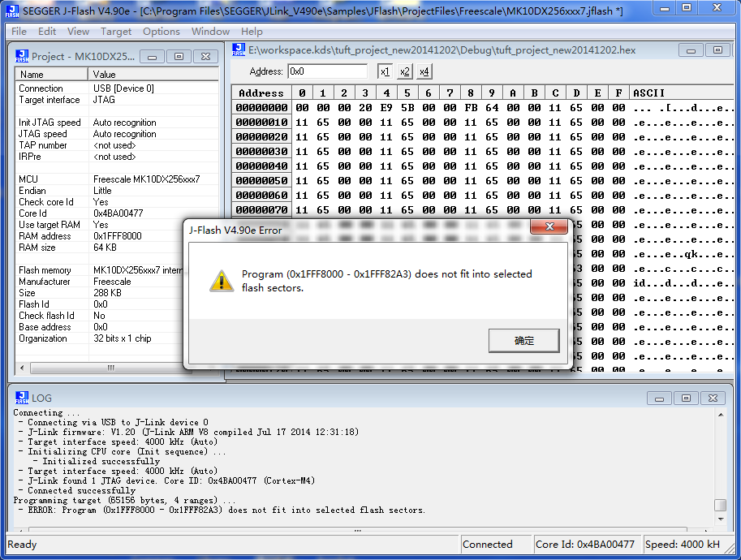Close the J-Flash Error dialog
The image size is (741, 560).
tap(549, 226)
